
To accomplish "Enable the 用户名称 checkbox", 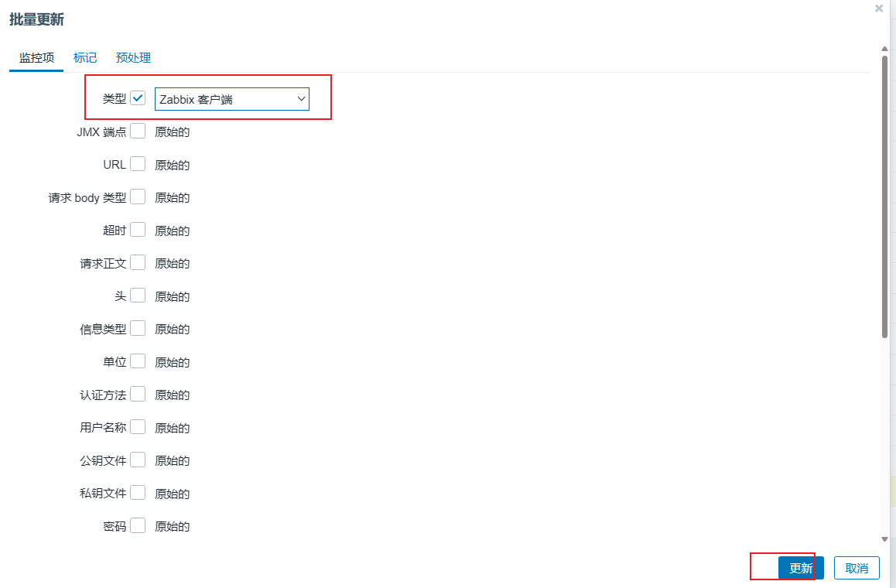I will tap(138, 427).
